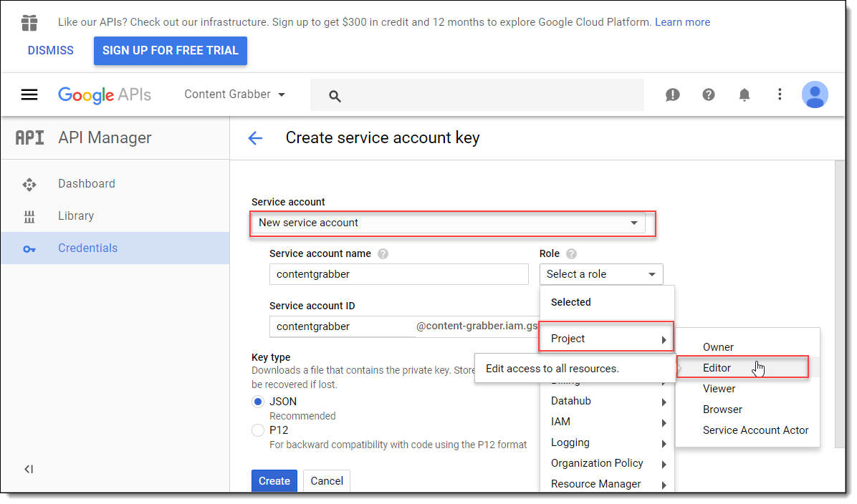Open the notifications bell

744,94
